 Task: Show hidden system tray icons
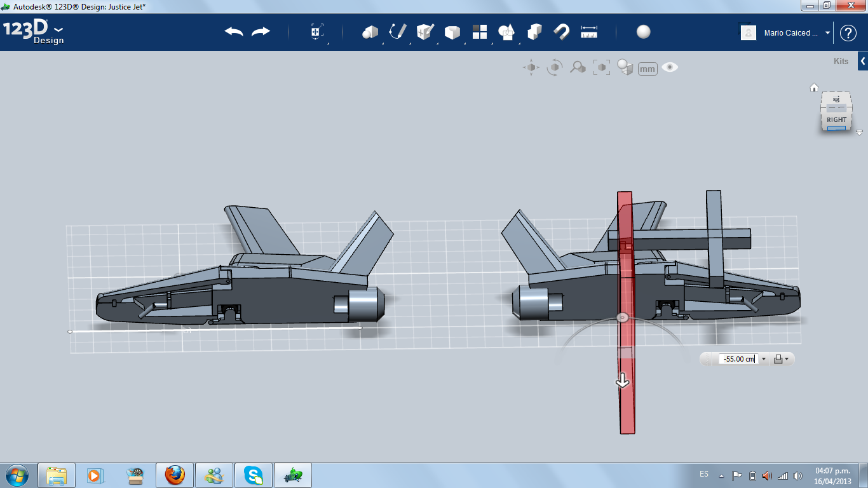[721, 476]
